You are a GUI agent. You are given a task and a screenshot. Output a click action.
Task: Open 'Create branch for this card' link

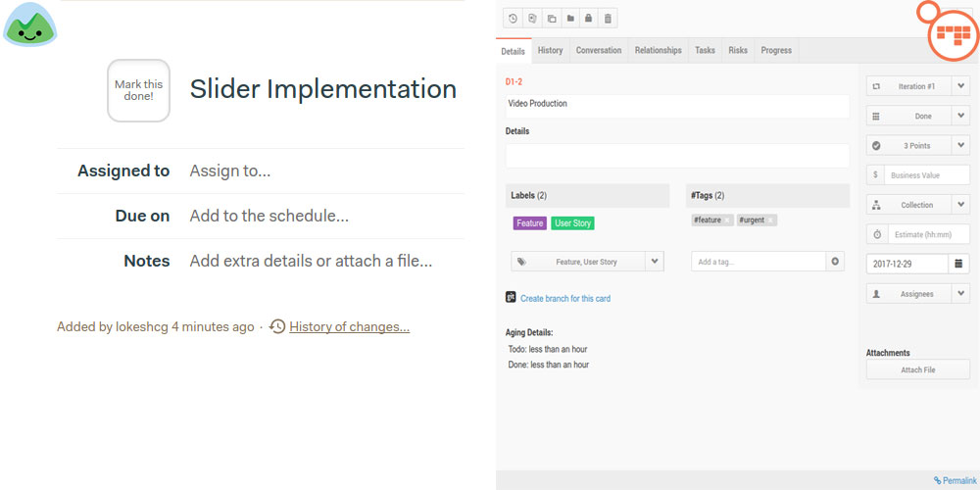coord(564,299)
